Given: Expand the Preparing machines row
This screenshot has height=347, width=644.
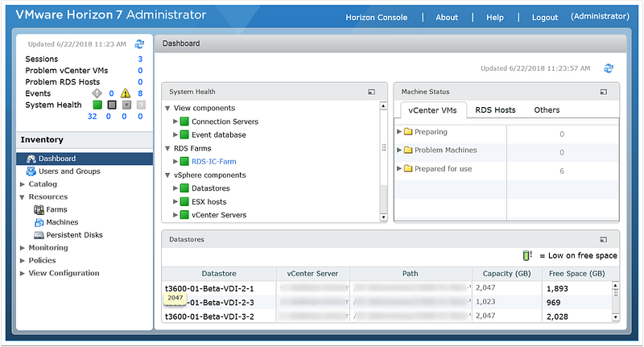Looking at the screenshot, I should (398, 131).
